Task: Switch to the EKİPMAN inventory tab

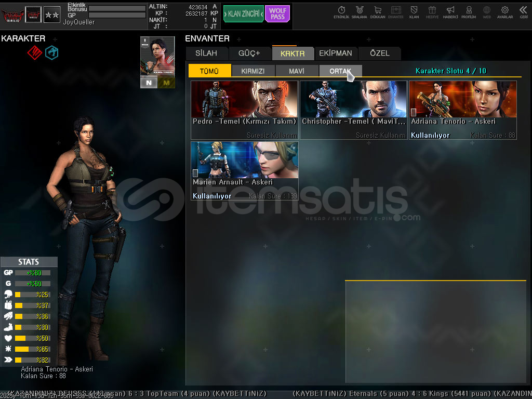Action: point(336,53)
